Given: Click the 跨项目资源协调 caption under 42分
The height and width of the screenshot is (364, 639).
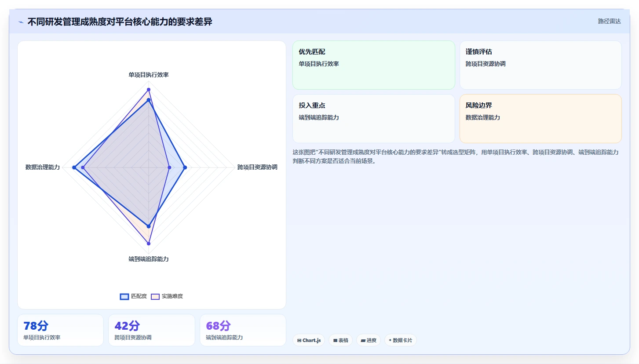Looking at the screenshot, I should click(133, 338).
